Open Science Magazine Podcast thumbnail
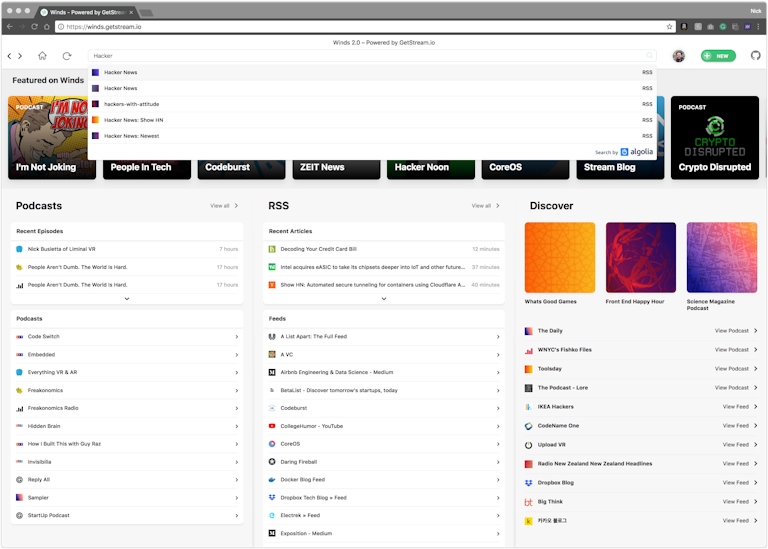Image resolution: width=768 pixels, height=549 pixels. point(721,258)
